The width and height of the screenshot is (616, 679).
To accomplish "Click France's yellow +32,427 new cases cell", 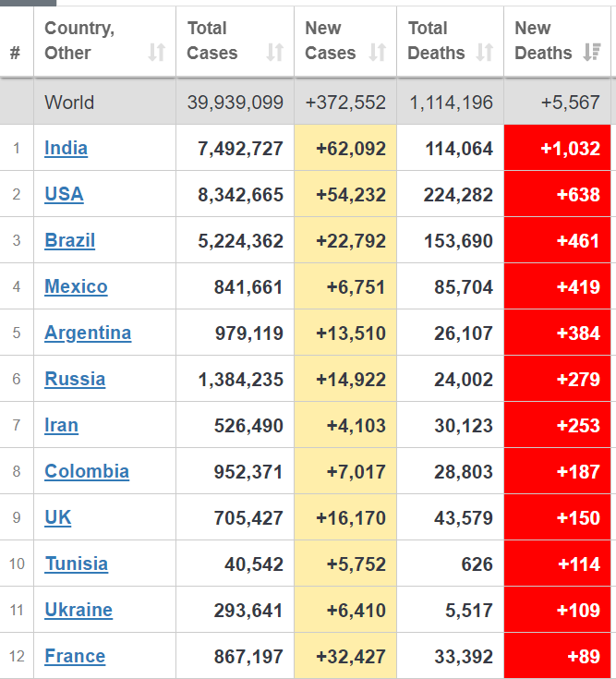I will tap(345, 656).
